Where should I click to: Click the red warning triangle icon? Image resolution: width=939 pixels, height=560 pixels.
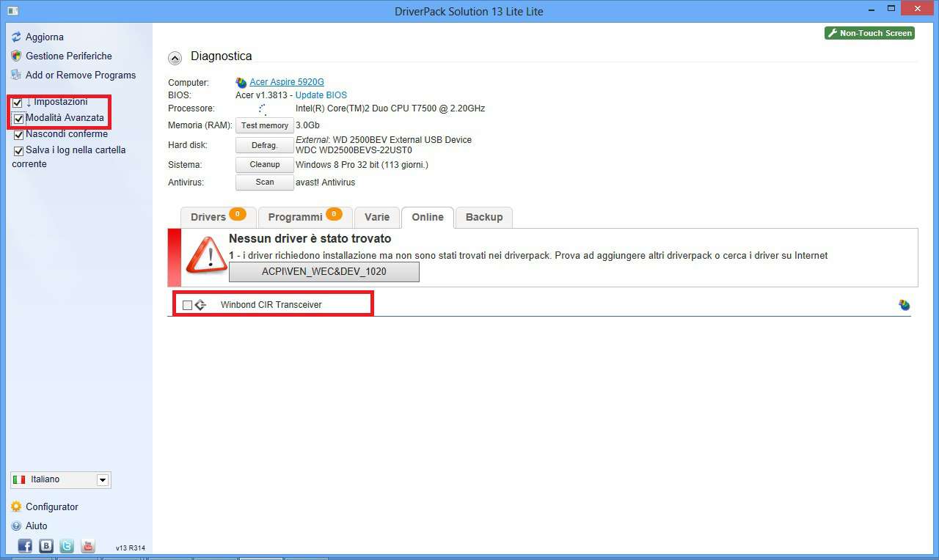[x=206, y=254]
